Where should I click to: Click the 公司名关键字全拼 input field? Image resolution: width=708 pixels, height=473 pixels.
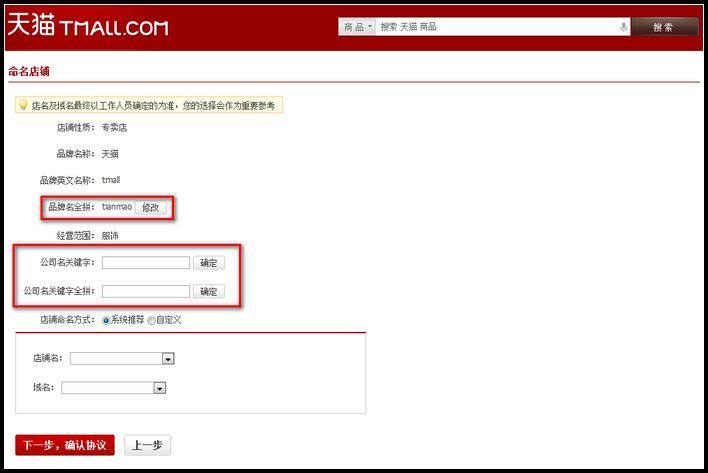pyautogui.click(x=145, y=292)
